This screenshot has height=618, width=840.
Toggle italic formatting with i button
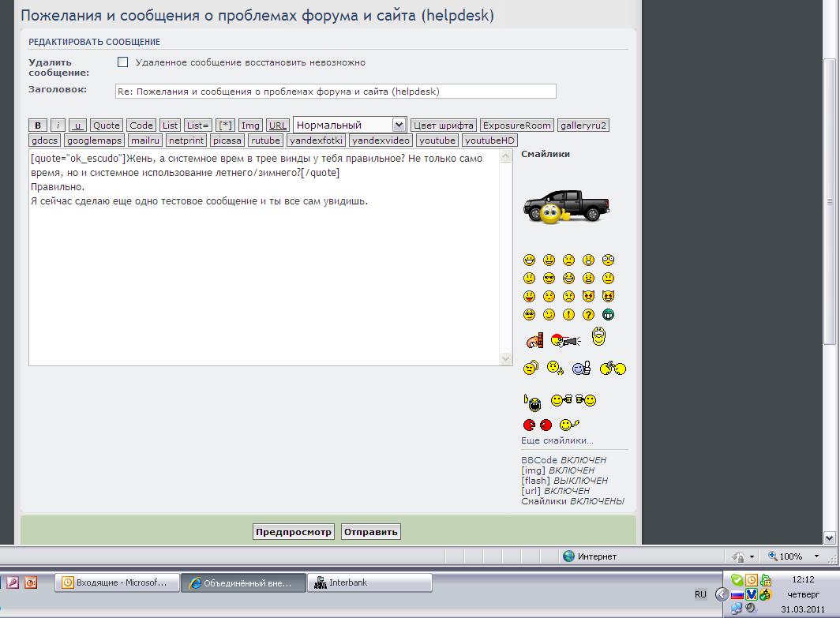[x=58, y=125]
